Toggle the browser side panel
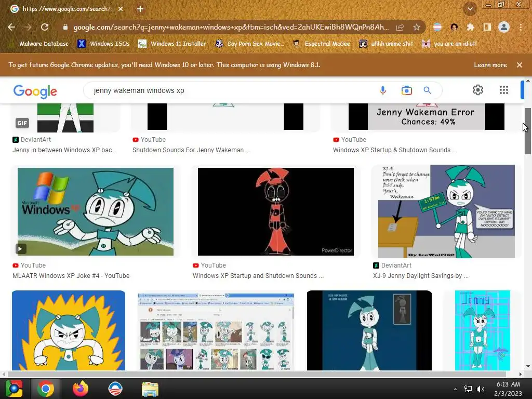 pyautogui.click(x=487, y=27)
